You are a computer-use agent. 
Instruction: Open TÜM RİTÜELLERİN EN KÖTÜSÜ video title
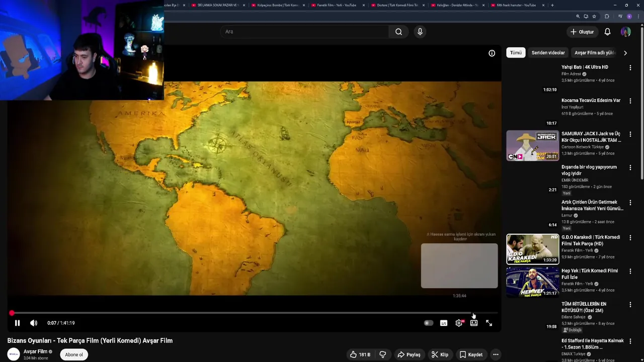pyautogui.click(x=584, y=307)
